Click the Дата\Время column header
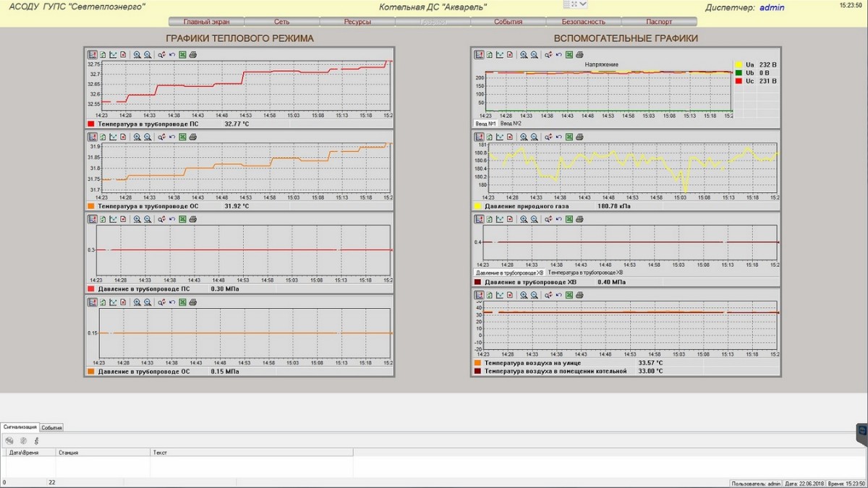 (23, 452)
